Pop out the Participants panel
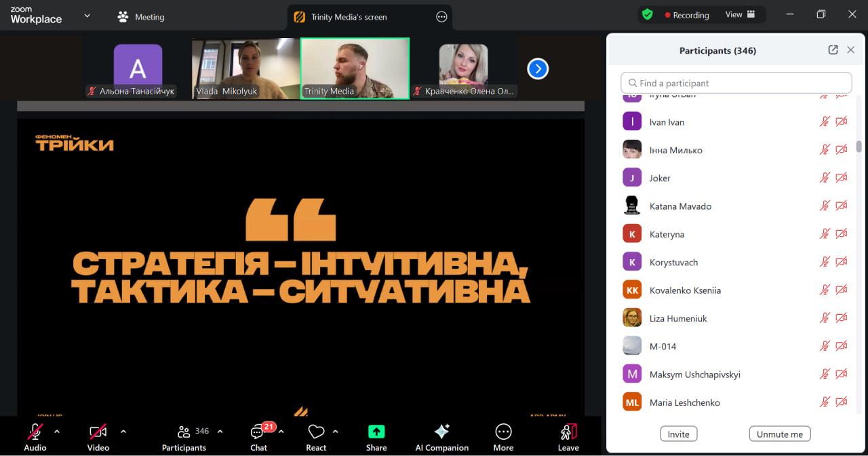Screen dimensions: 868x456 pyautogui.click(x=833, y=50)
